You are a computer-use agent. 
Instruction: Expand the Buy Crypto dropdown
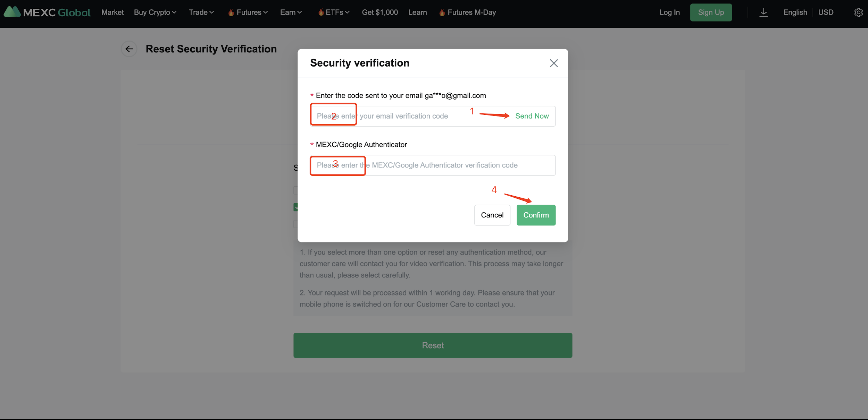(x=155, y=12)
